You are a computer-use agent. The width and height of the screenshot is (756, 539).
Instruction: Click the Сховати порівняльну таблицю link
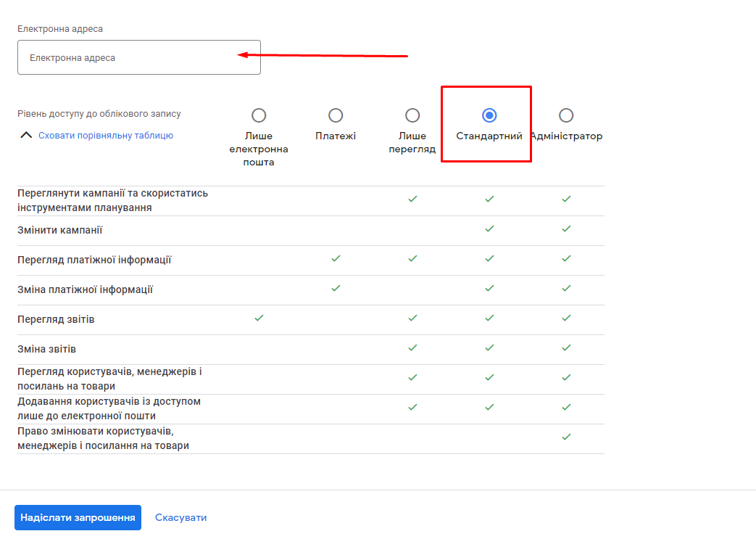point(106,136)
